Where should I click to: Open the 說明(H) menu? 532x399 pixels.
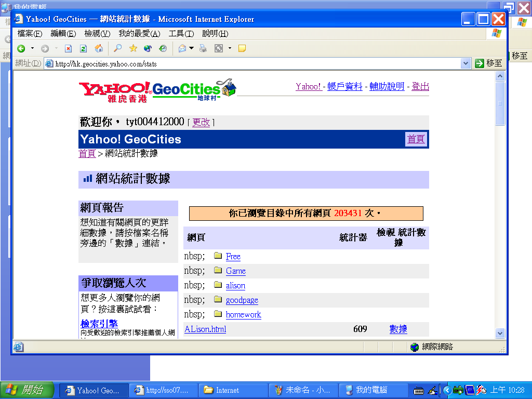(215, 34)
